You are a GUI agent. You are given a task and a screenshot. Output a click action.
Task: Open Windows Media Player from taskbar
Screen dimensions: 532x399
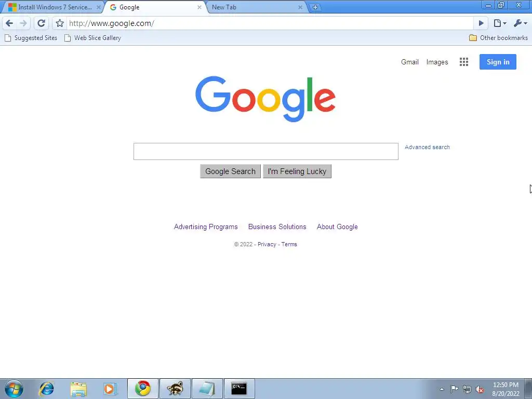(x=110, y=389)
